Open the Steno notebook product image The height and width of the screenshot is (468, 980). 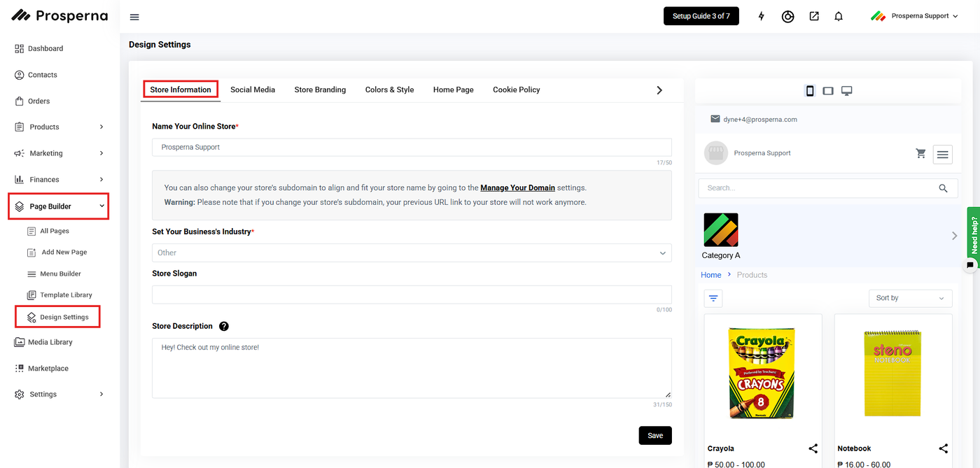(x=892, y=373)
